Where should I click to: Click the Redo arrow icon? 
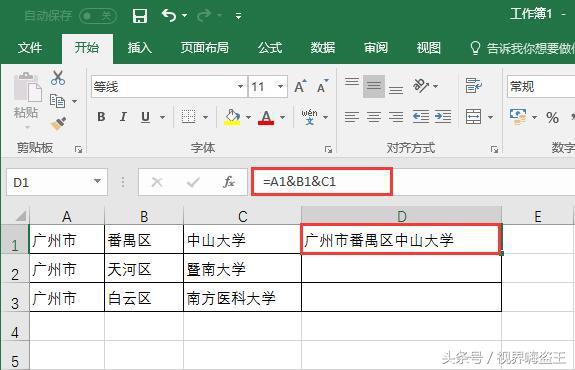(204, 15)
